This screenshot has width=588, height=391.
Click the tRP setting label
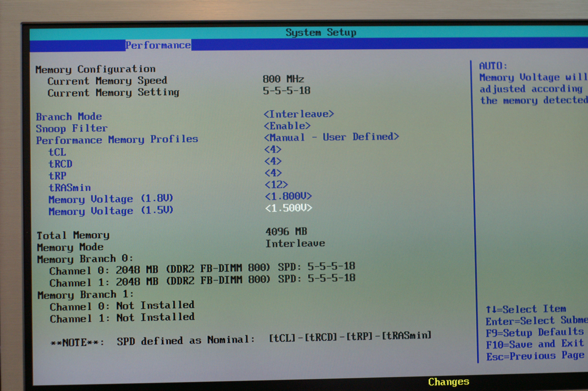(x=58, y=176)
